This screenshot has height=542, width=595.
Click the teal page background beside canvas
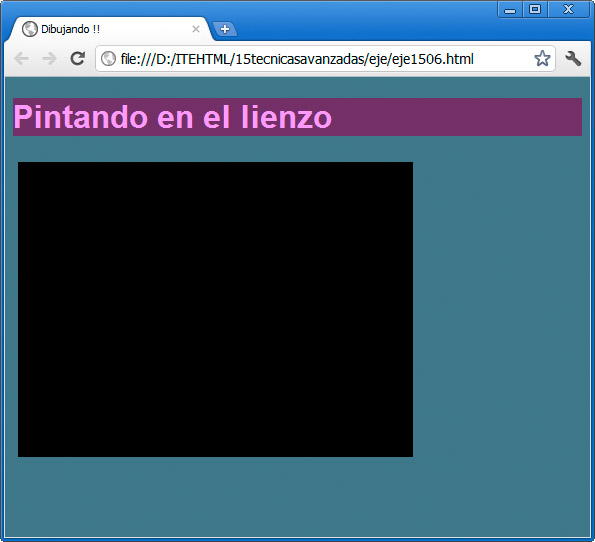pyautogui.click(x=501, y=309)
